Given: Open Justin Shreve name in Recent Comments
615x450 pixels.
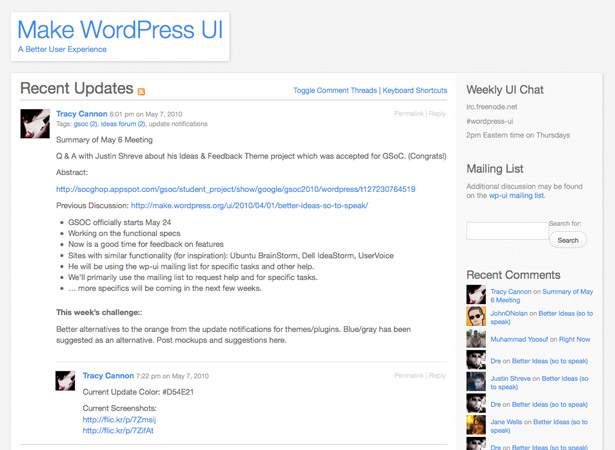Looking at the screenshot, I should click(510, 379).
